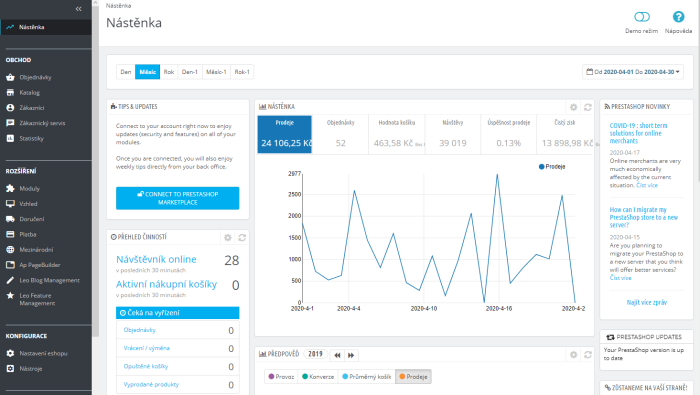Toggle Demo režim switch
700x395 pixels.
click(x=642, y=17)
